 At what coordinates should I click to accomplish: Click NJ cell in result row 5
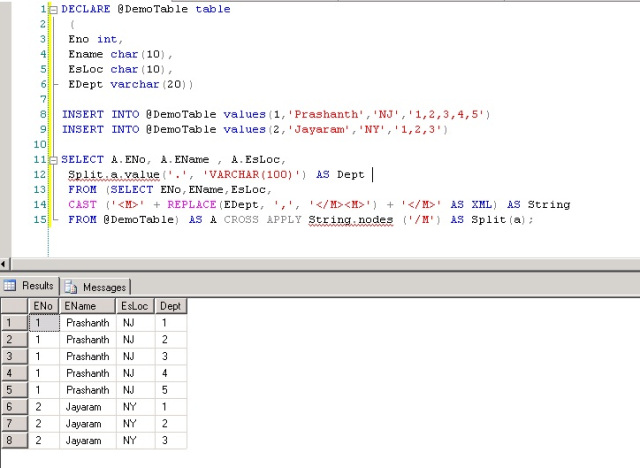[136, 390]
